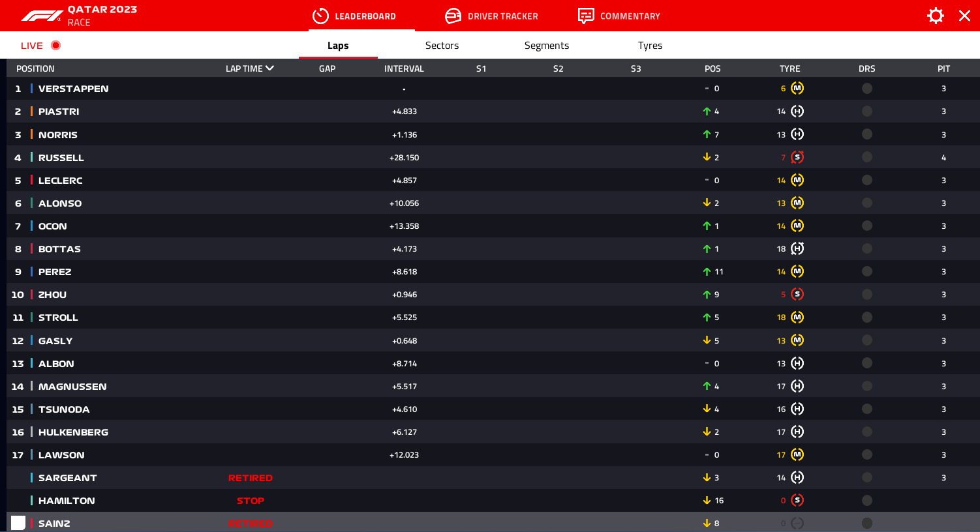This screenshot has width=980, height=532.
Task: Select the VERSTAPPEN driver row
Action: pos(493,88)
